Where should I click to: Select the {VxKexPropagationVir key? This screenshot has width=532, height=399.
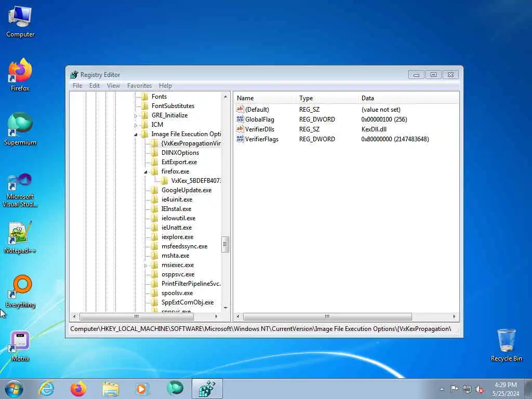click(x=191, y=143)
